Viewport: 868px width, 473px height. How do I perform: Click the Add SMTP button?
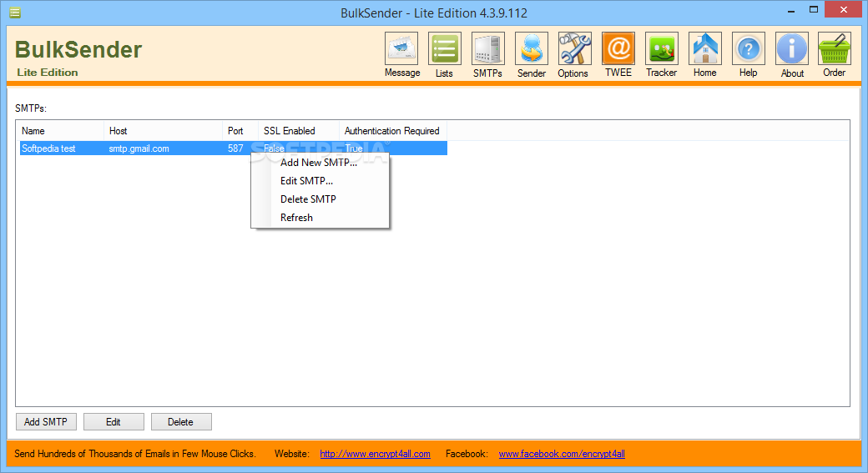[x=46, y=421]
